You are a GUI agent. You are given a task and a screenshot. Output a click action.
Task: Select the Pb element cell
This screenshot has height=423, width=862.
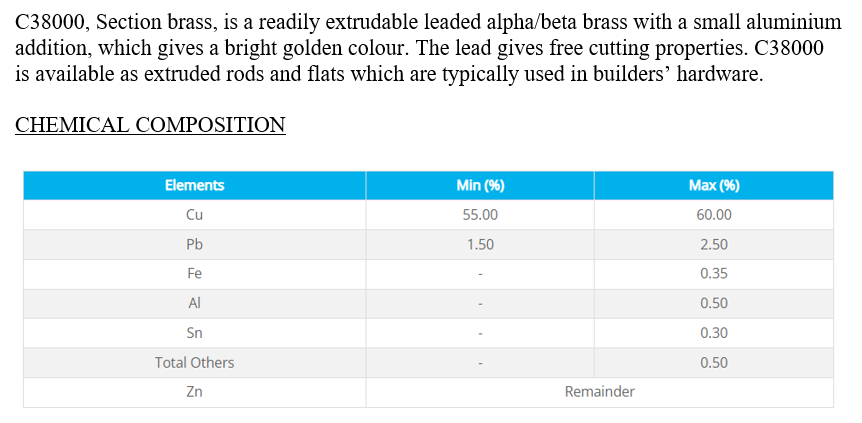(x=195, y=244)
